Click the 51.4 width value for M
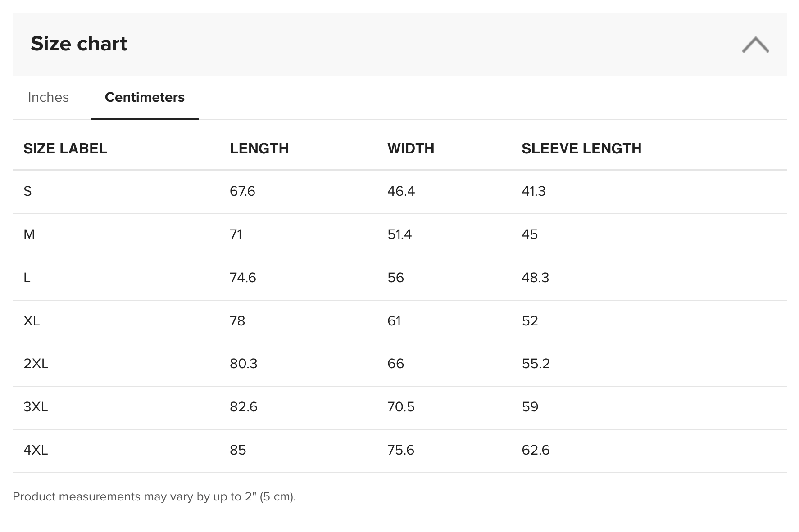Screen dimensions: 799x532 pos(399,234)
